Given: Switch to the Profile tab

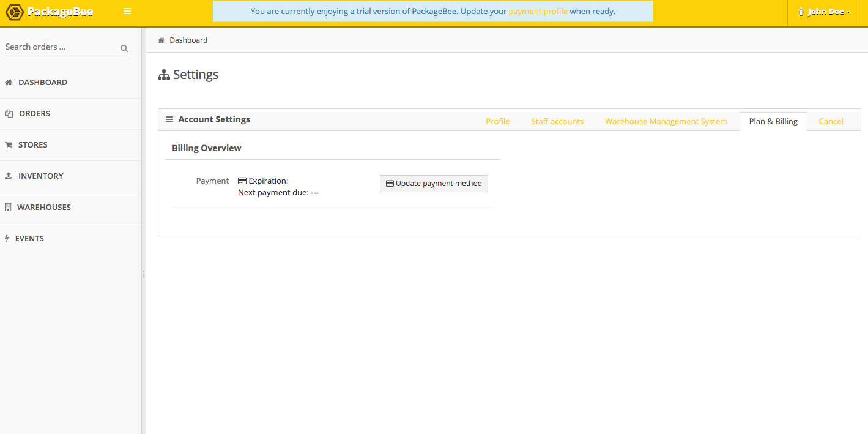Looking at the screenshot, I should click(x=498, y=121).
